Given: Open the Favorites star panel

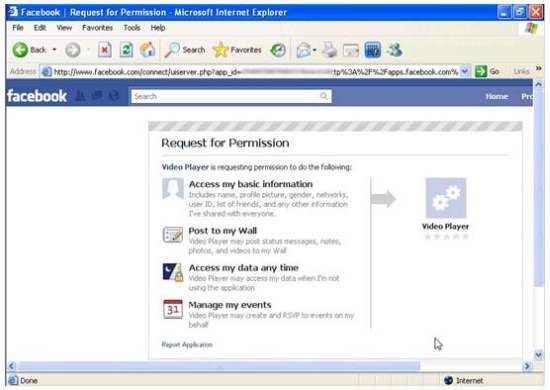Looking at the screenshot, I should click(237, 50).
